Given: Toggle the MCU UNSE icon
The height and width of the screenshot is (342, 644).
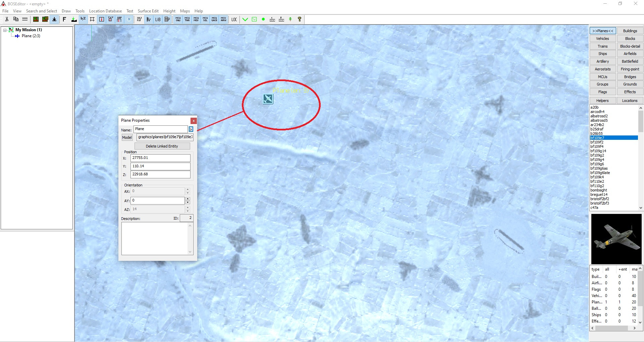Looking at the screenshot, I should coord(214,19).
